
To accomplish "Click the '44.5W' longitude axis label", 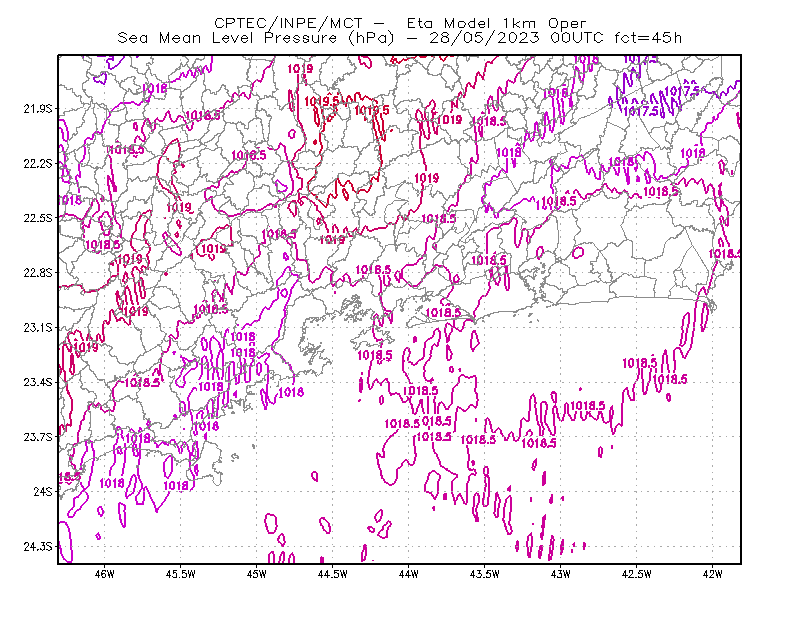I will pyautogui.click(x=333, y=574).
